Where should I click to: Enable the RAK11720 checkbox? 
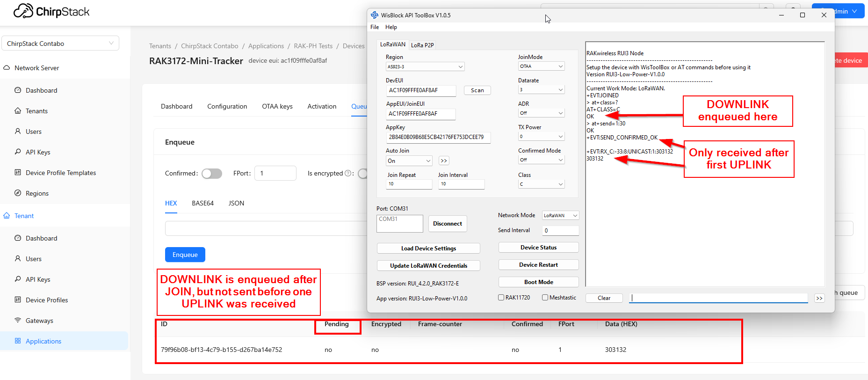point(501,298)
